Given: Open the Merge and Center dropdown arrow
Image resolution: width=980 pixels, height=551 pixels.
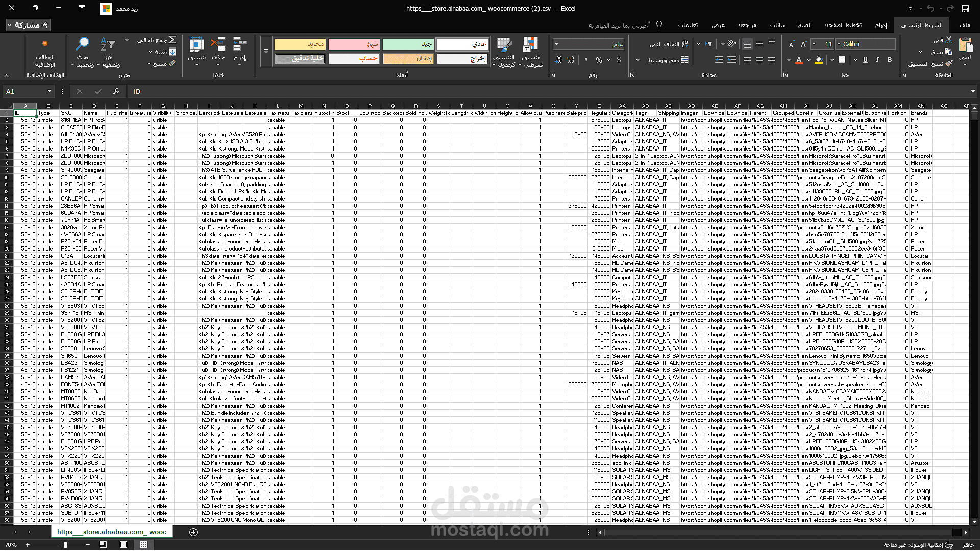Looking at the screenshot, I should tap(638, 60).
